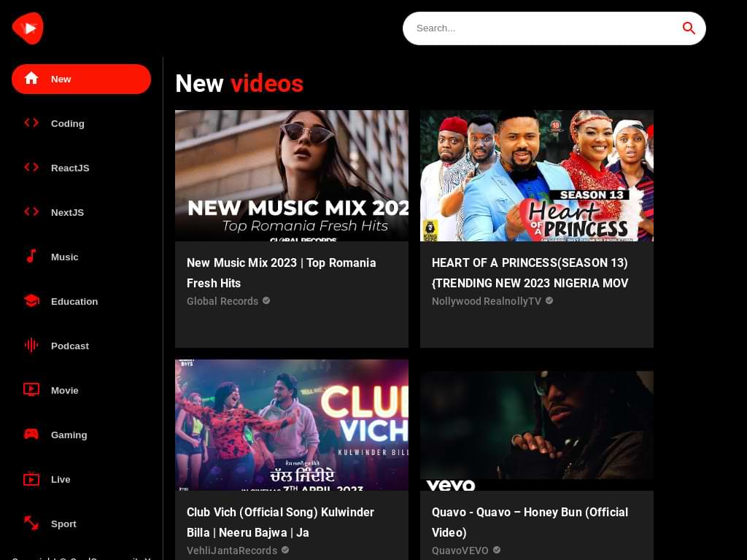The width and height of the screenshot is (747, 560).
Task: Visit the Global Records channel
Action: point(222,301)
